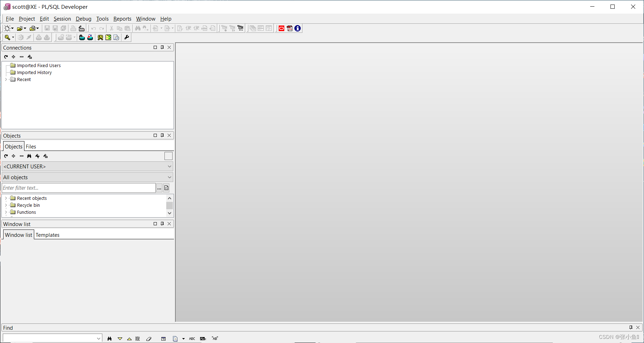
Task: Open the yellow folder Open icon
Action: tap(20, 28)
